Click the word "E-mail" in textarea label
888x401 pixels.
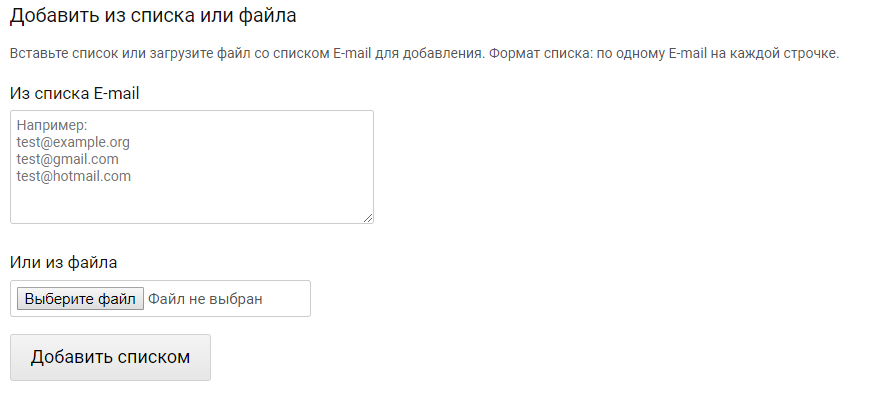pos(114,94)
